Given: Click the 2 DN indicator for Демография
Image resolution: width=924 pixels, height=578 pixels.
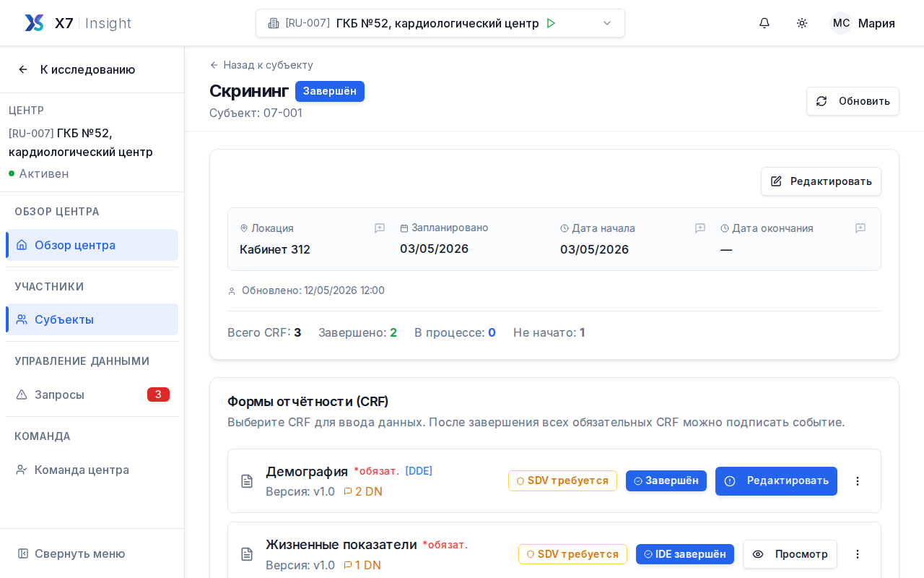Looking at the screenshot, I should [x=363, y=491].
